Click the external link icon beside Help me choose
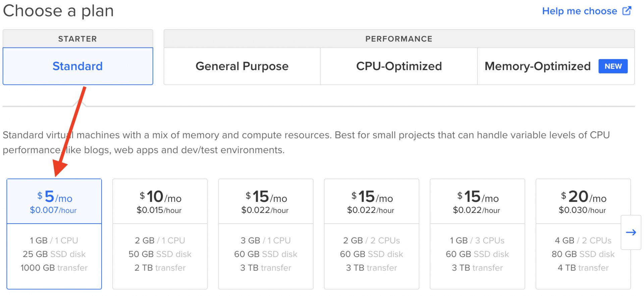Viewport: 644px width, 296px height. pos(627,11)
